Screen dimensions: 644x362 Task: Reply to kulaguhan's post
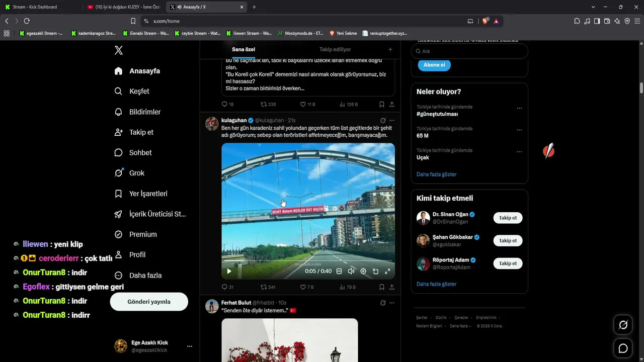tap(227, 287)
